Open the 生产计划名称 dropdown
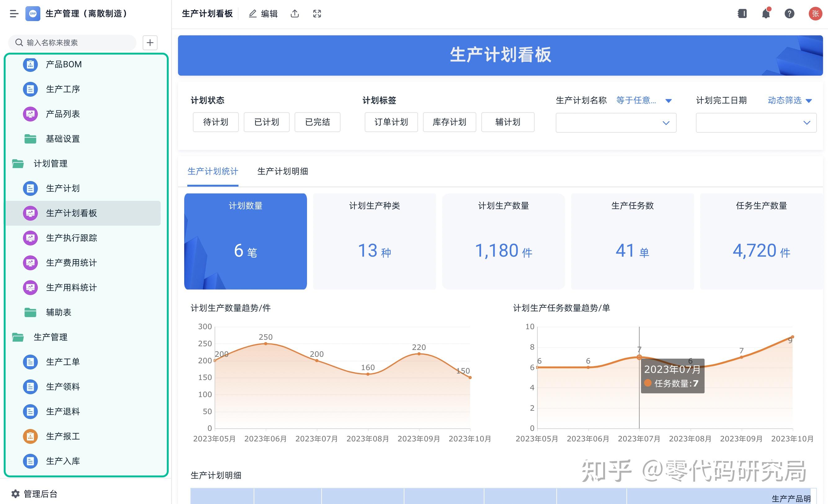828x504 pixels. (x=615, y=123)
